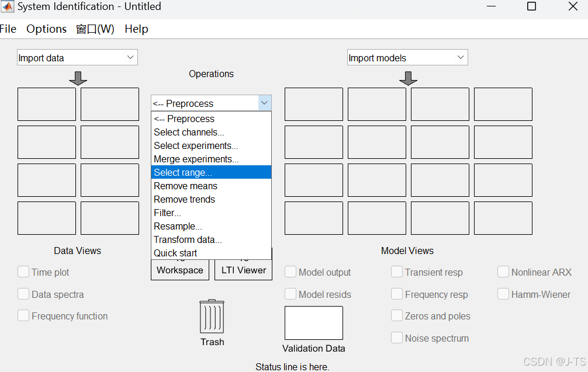This screenshot has width=588, height=372.
Task: Choose Select experiments... from the list
Action: (211, 146)
